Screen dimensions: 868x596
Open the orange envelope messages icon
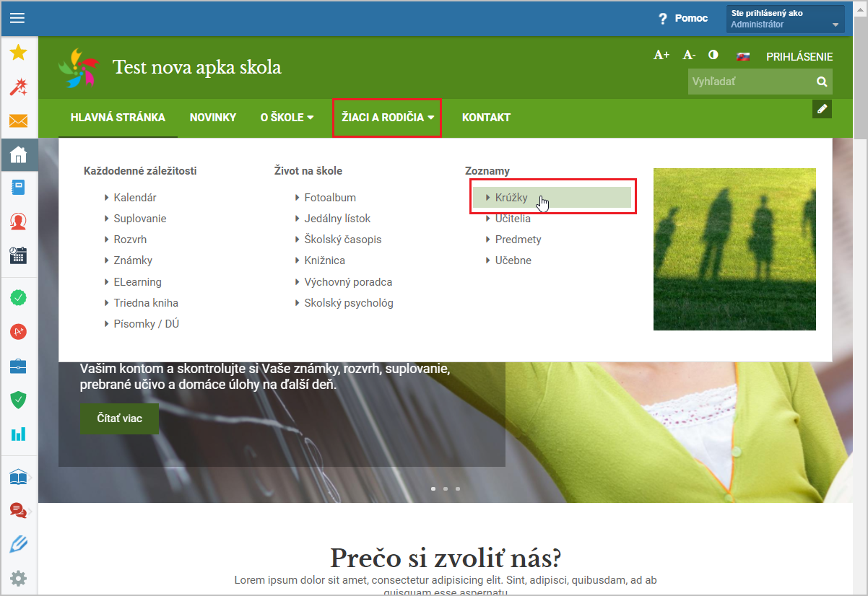point(19,120)
